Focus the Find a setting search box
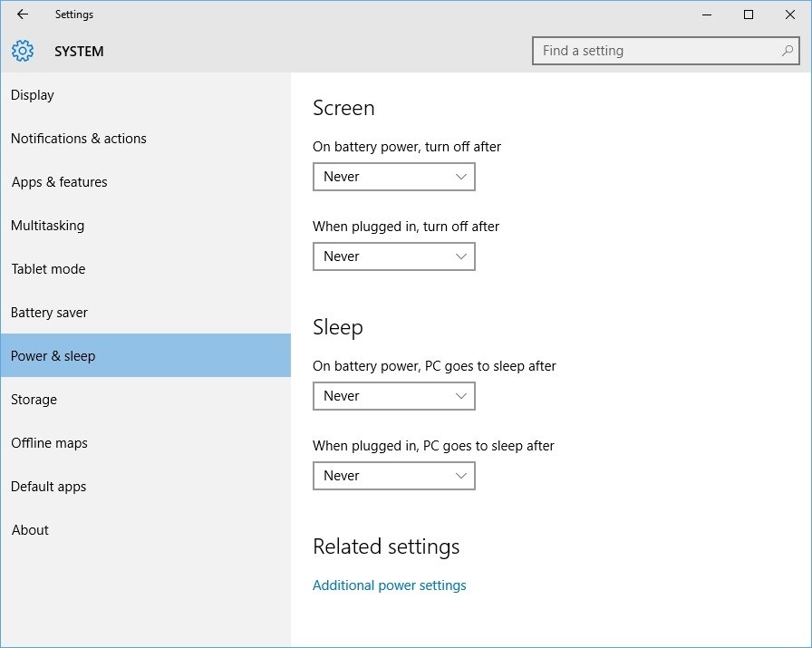812x648 pixels. (666, 51)
